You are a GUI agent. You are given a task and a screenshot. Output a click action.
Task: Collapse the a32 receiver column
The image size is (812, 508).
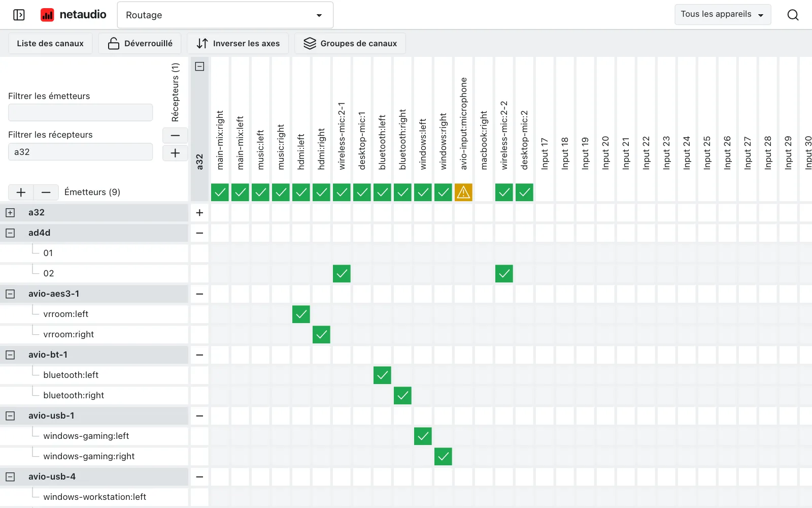click(199, 67)
